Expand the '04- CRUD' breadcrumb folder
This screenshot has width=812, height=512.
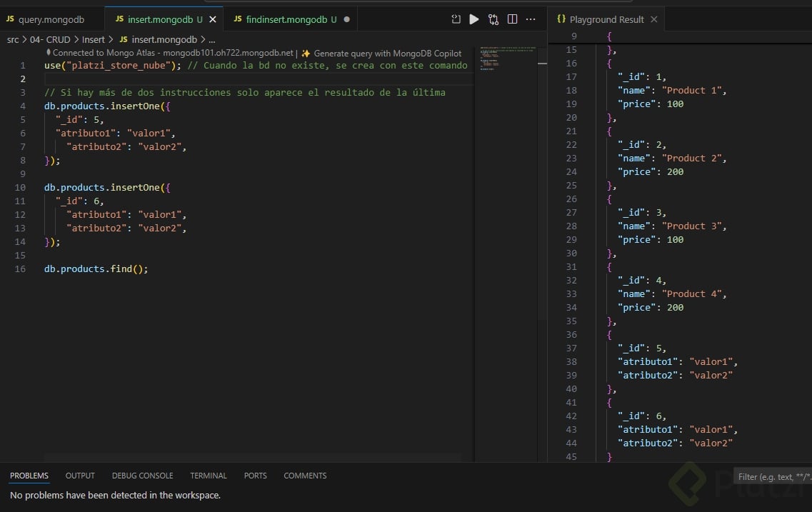pos(50,39)
